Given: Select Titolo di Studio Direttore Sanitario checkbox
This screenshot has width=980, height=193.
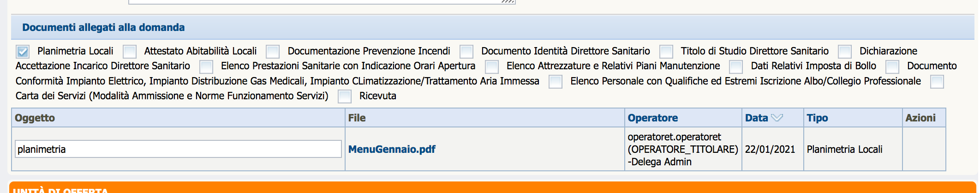Looking at the screenshot, I should [x=666, y=52].
